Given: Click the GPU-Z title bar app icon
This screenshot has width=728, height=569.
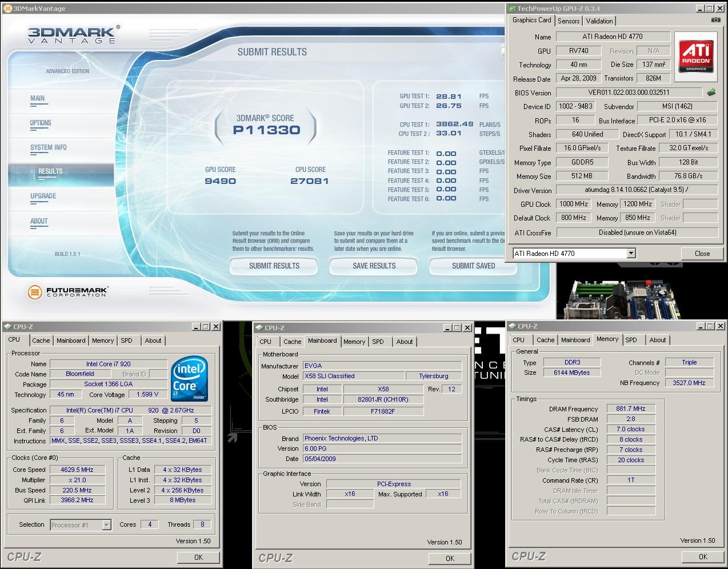Looking at the screenshot, I should (x=512, y=9).
